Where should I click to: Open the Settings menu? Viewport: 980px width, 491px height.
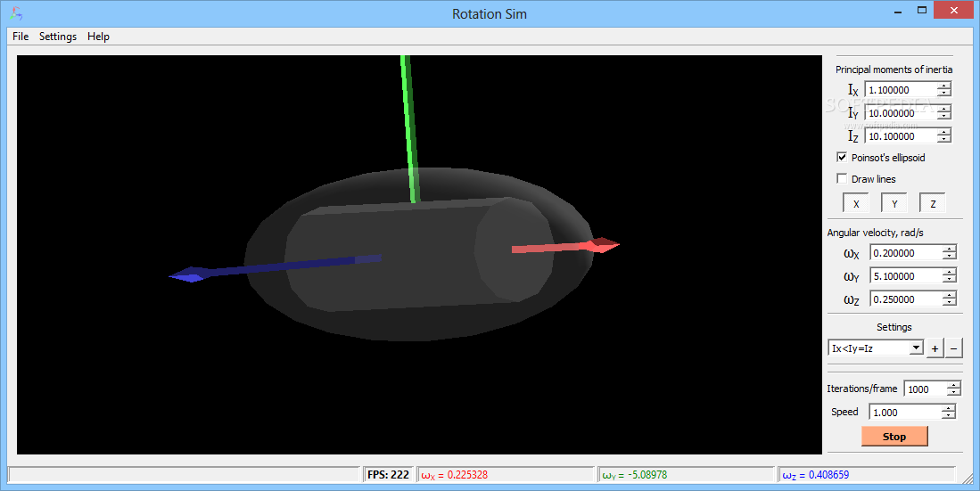57,37
